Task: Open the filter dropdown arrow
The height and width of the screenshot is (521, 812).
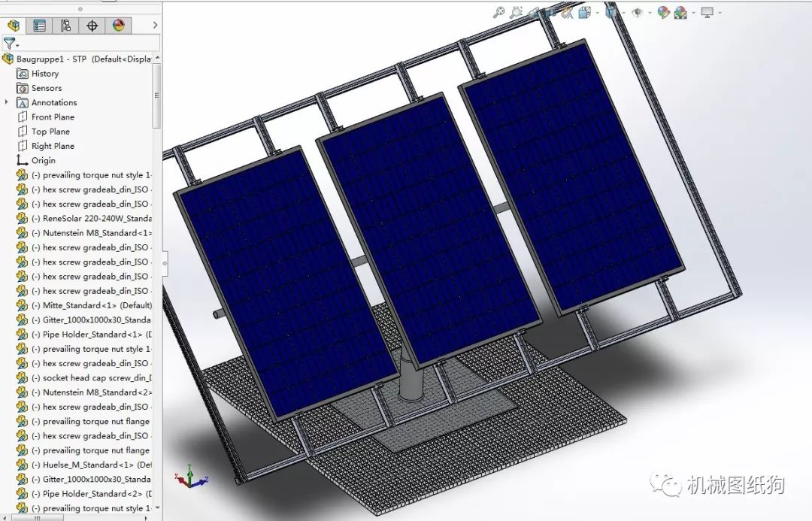Action: click(19, 45)
